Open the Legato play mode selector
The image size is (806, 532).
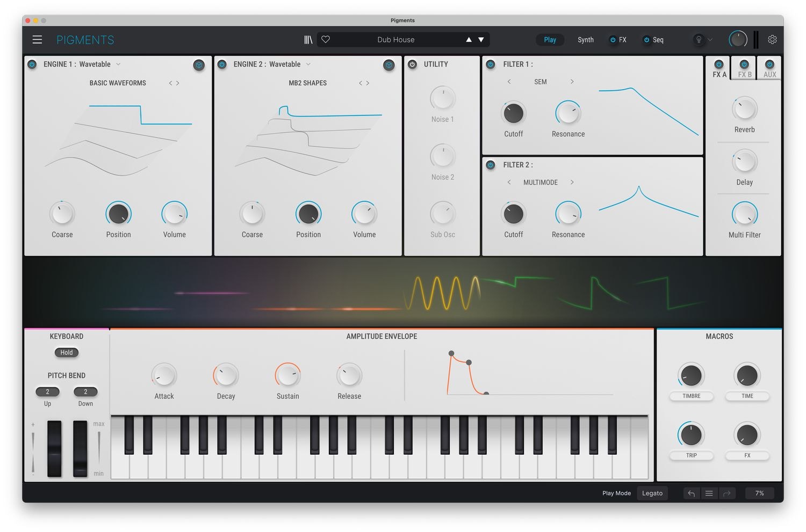[x=652, y=493]
